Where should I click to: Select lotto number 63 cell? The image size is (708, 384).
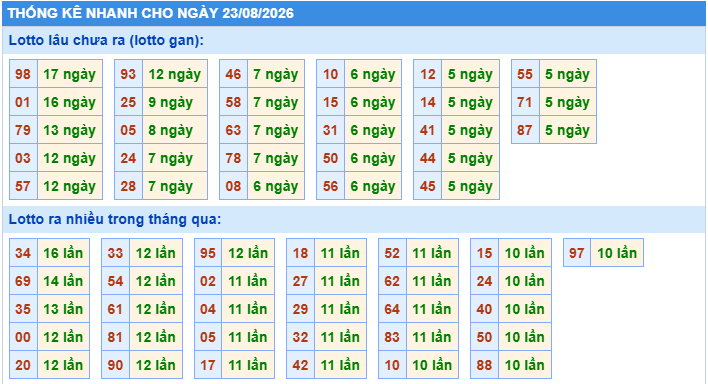click(233, 130)
